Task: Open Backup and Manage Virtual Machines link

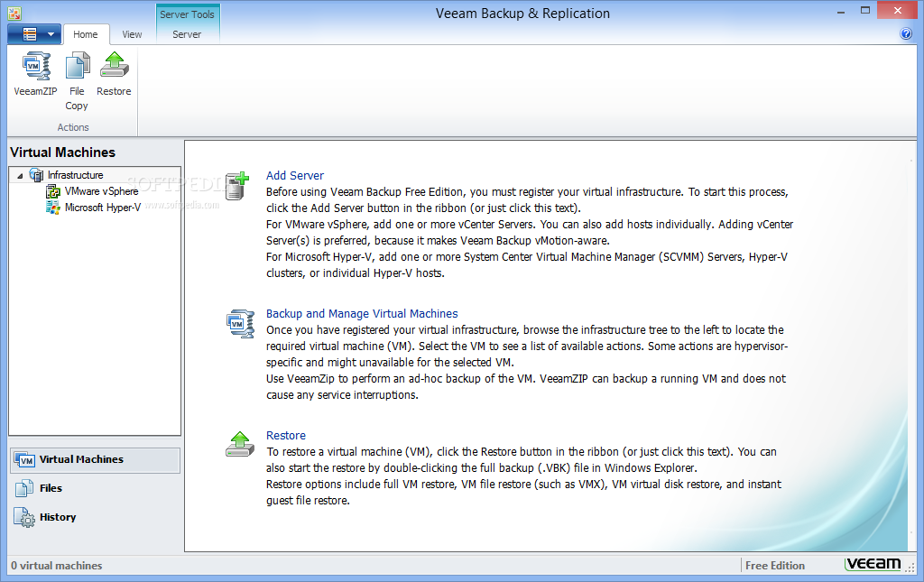Action: pos(362,314)
